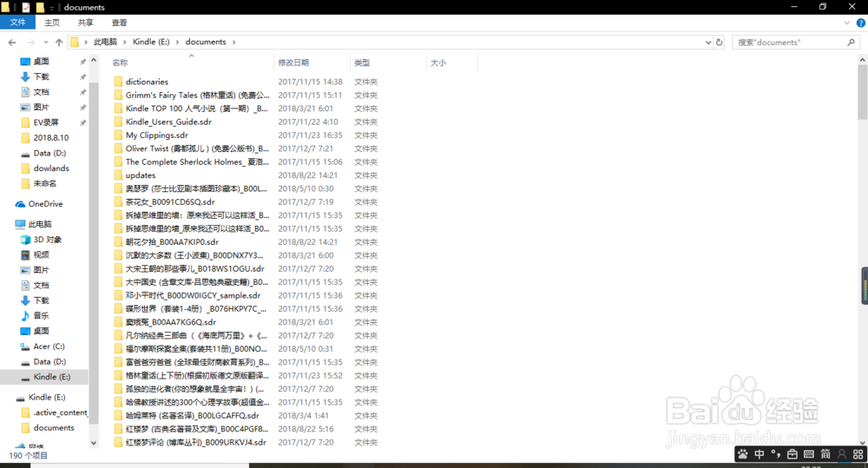Viewport: 868px width, 468px height.
Task: Select 桌面 in quick access
Action: coord(41,62)
